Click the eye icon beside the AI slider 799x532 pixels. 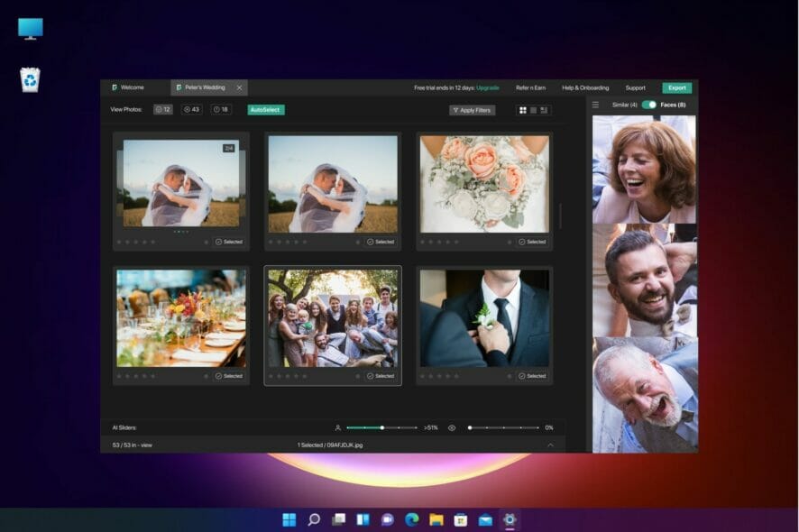[452, 427]
